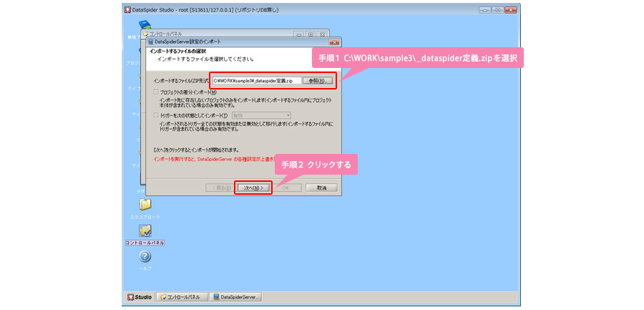Image resolution: width=644 pixels, height=310 pixels.
Task: Click the DataSpider Studio title bar logo
Action: click(x=128, y=9)
